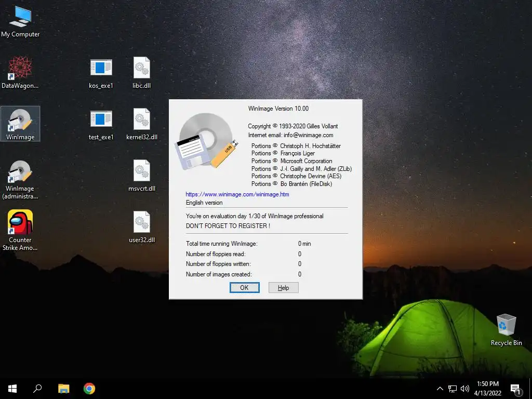Click the 'Total time running WinImage:' label
Screen dimensions: 532x399
coord(221,244)
